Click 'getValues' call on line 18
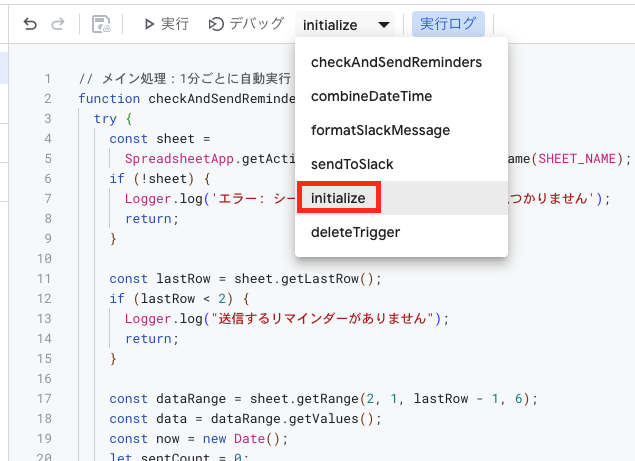Screen dimensions: 635x461 click(x=324, y=418)
